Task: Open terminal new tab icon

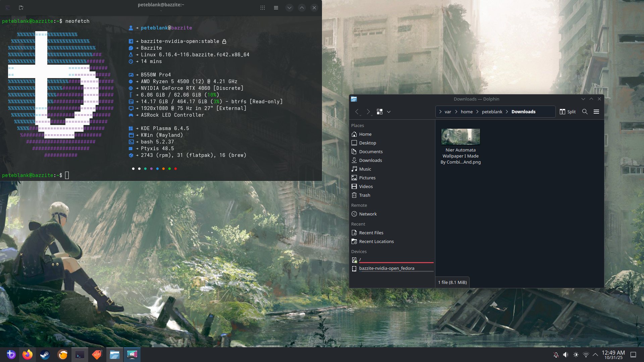Action: [21, 7]
